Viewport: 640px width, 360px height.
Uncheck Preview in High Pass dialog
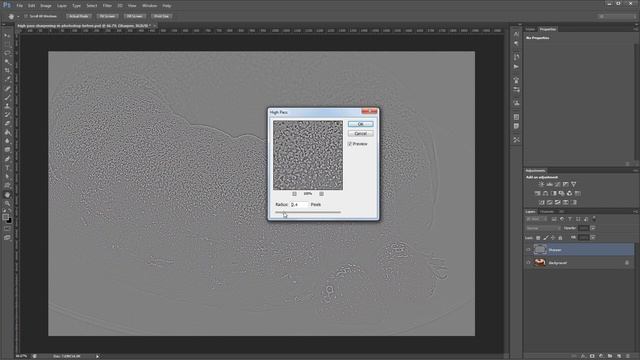coord(350,144)
